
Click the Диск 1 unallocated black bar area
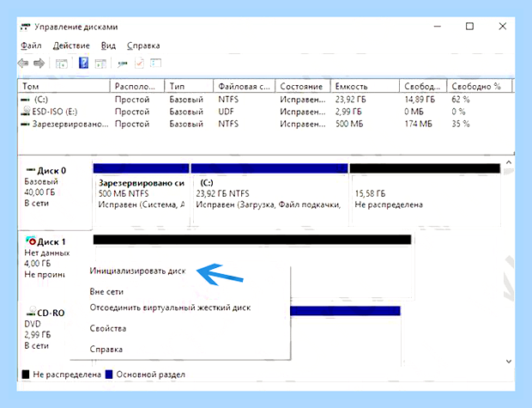[x=252, y=240]
